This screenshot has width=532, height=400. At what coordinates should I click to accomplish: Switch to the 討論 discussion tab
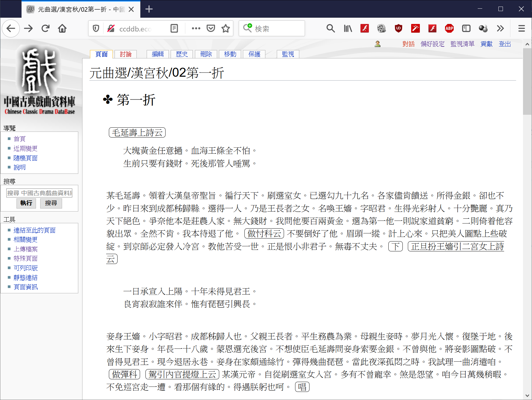[x=126, y=54]
